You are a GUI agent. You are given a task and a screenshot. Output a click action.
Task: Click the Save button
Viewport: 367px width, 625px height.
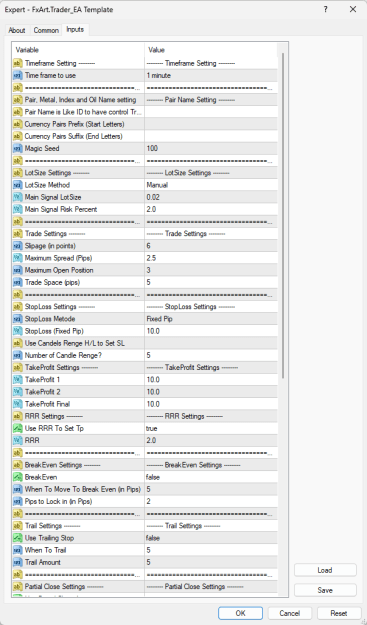[325, 590]
